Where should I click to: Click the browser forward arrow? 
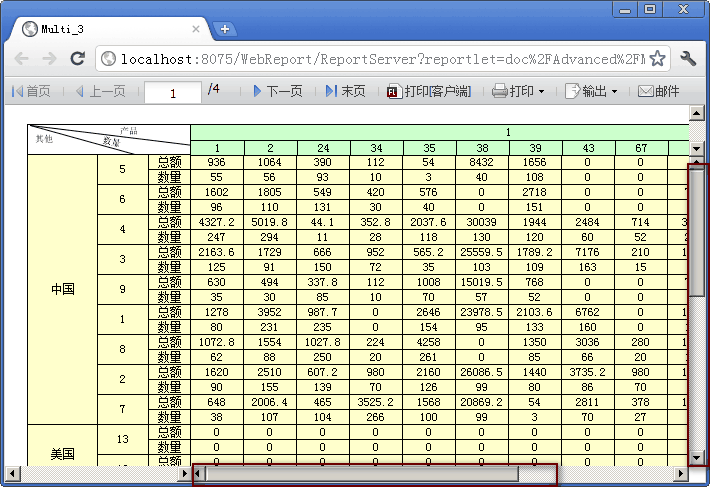(x=49, y=58)
